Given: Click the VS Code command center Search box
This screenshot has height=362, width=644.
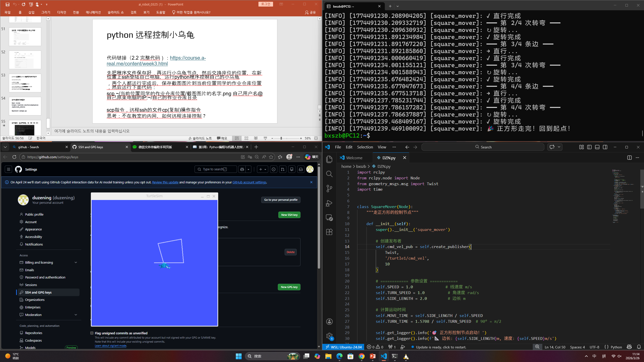Looking at the screenshot, I should coord(483,147).
